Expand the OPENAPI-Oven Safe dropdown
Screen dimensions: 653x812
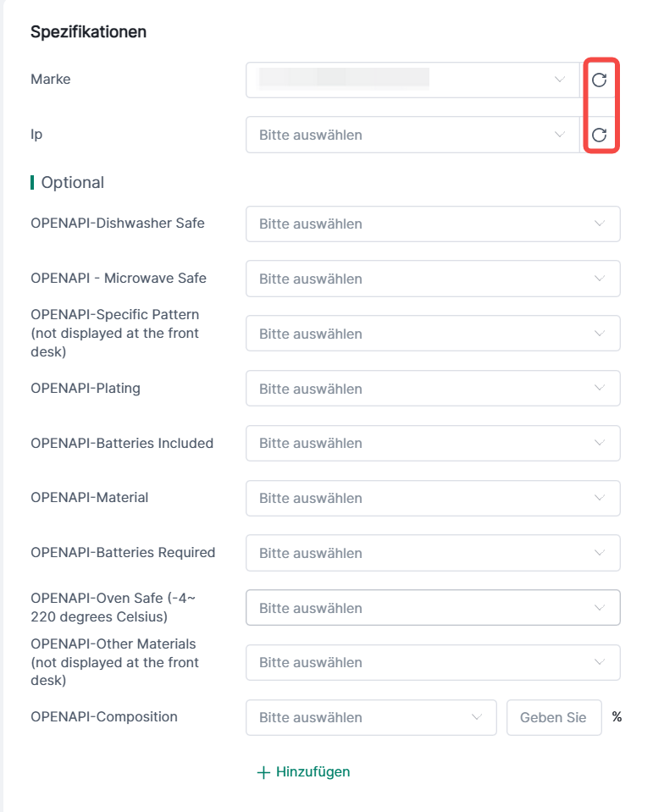point(433,608)
